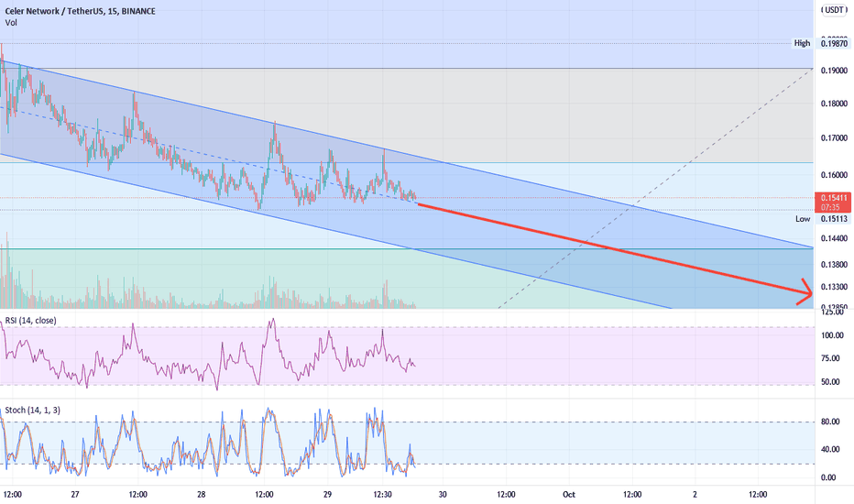Select the Stoch (14, 1, 3) indicator legend
854x504 pixels.
(33, 411)
